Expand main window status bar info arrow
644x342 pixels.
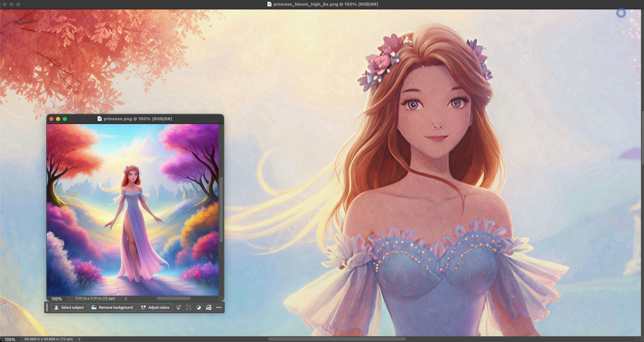coord(79,339)
